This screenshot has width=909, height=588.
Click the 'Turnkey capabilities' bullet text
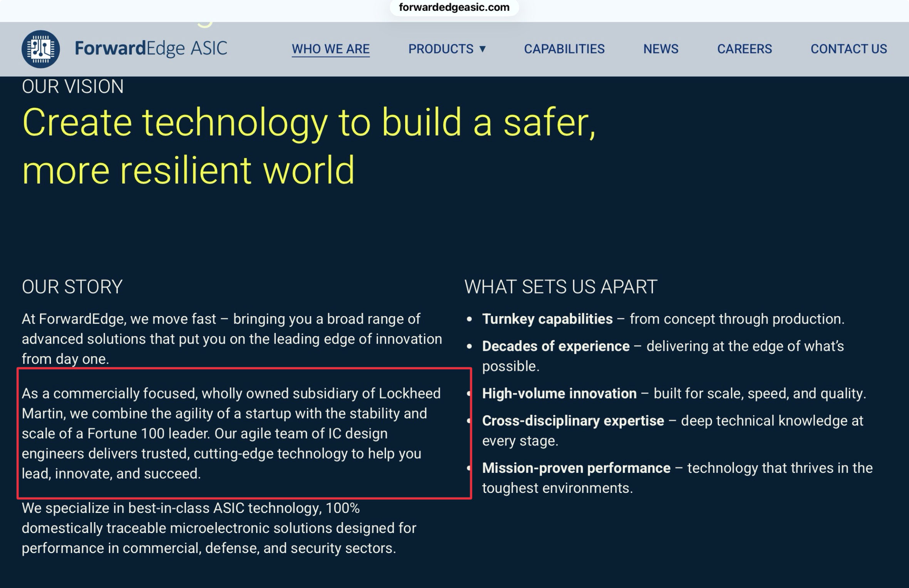tap(547, 319)
